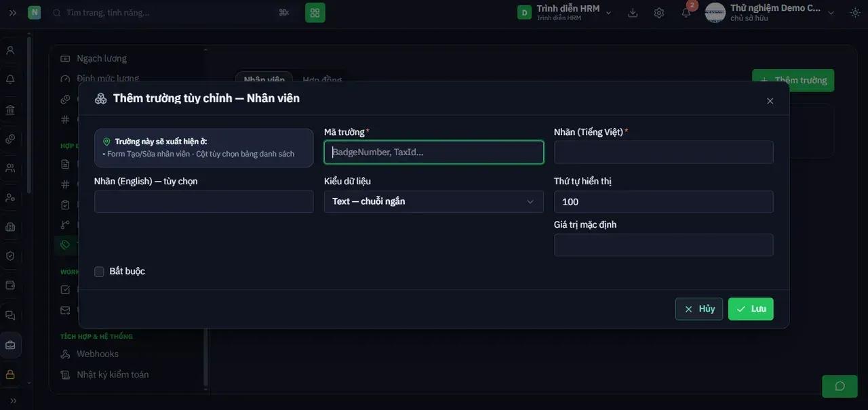Open the wallet icon in left rail
This screenshot has width=868, height=410.
tap(10, 285)
